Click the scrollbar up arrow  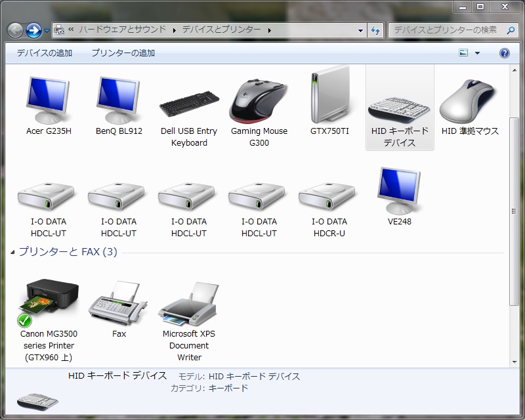pyautogui.click(x=514, y=70)
